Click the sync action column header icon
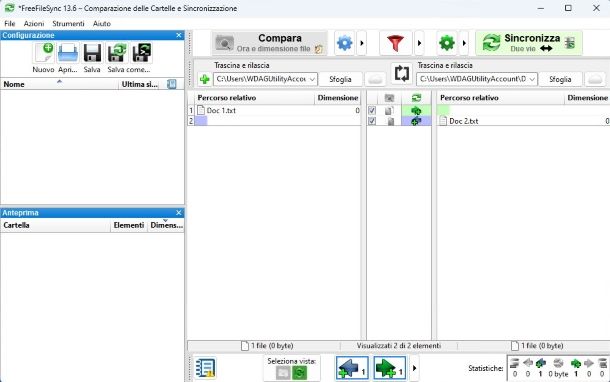610x382 pixels. (x=416, y=98)
